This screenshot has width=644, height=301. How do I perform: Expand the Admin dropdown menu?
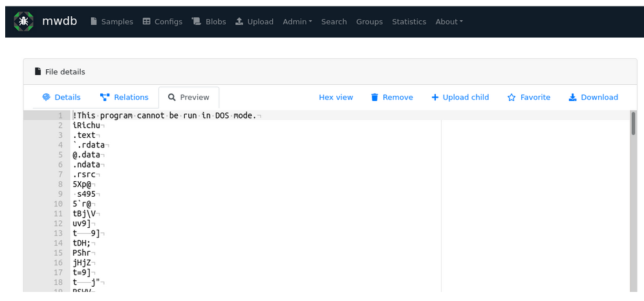[297, 22]
